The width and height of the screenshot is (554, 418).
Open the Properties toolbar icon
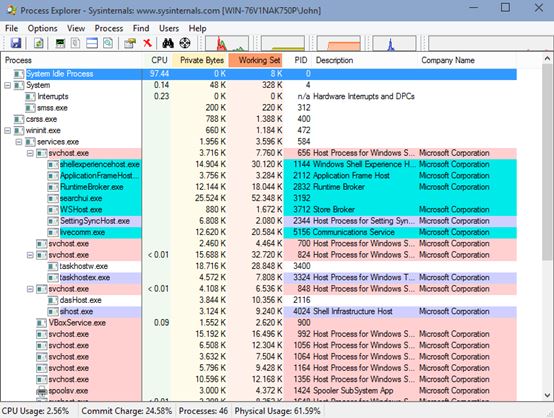(x=130, y=43)
